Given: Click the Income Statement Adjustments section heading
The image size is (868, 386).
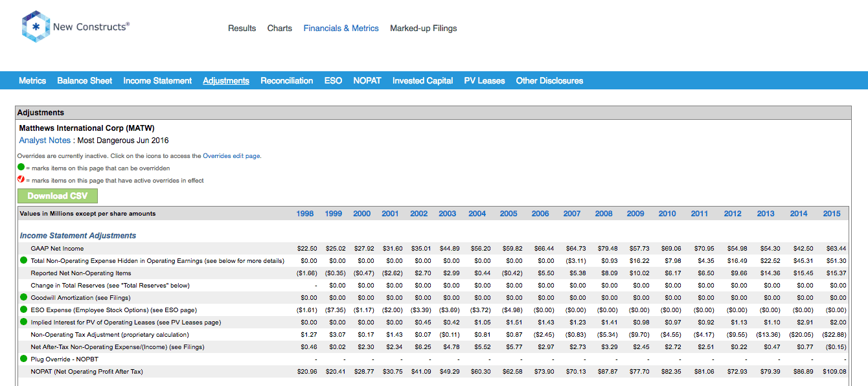Looking at the screenshot, I should (78, 236).
